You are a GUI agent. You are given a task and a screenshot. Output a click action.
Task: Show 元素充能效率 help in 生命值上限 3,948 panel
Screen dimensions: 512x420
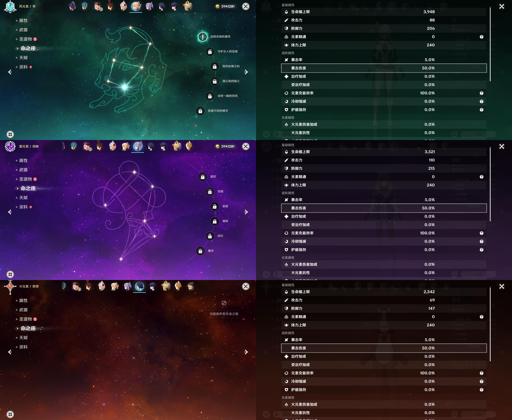[x=481, y=93]
